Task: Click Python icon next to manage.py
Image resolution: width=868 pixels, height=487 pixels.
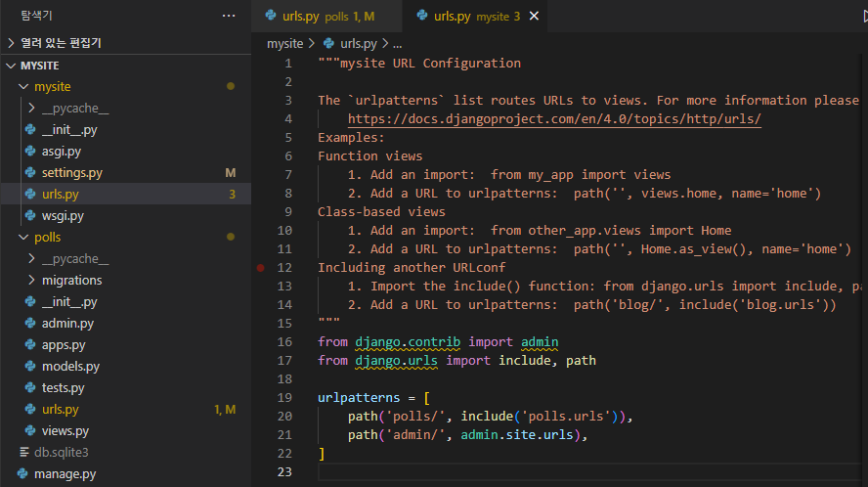Action: (x=22, y=473)
